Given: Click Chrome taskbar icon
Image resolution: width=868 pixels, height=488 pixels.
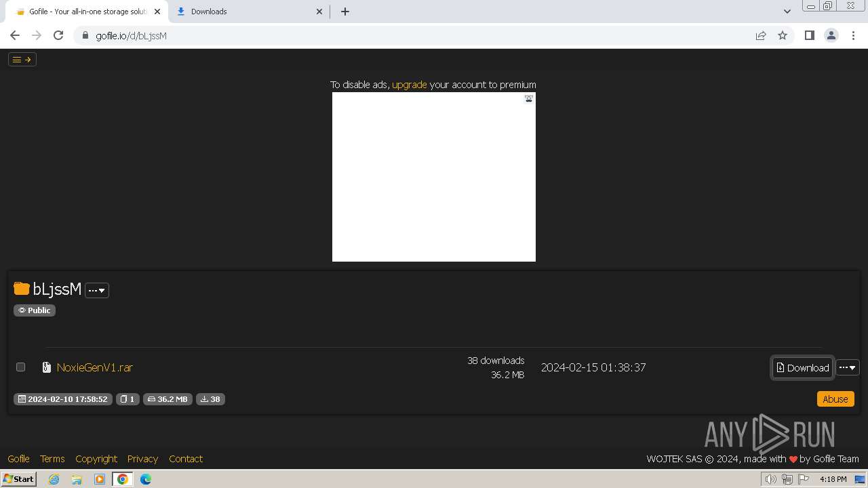Looking at the screenshot, I should tap(123, 479).
